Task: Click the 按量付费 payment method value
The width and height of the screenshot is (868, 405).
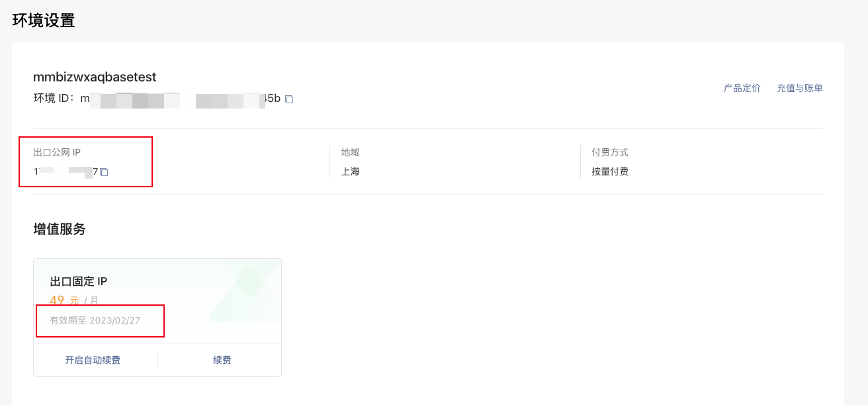Action: [610, 171]
